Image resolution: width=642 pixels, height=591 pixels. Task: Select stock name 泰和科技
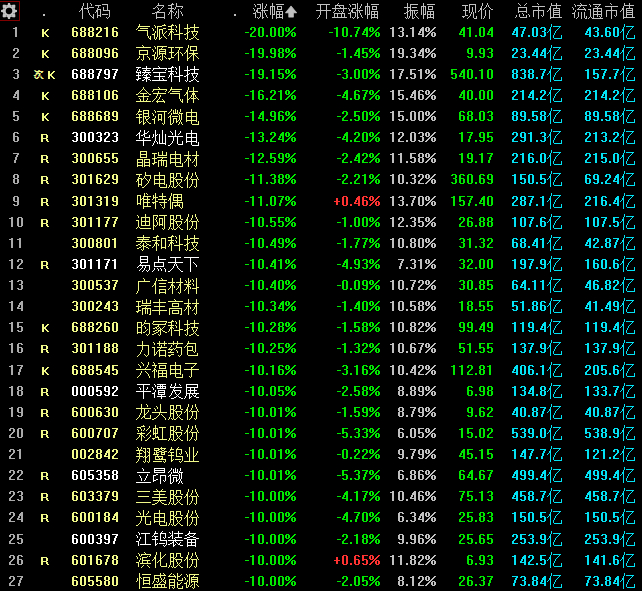(167, 243)
